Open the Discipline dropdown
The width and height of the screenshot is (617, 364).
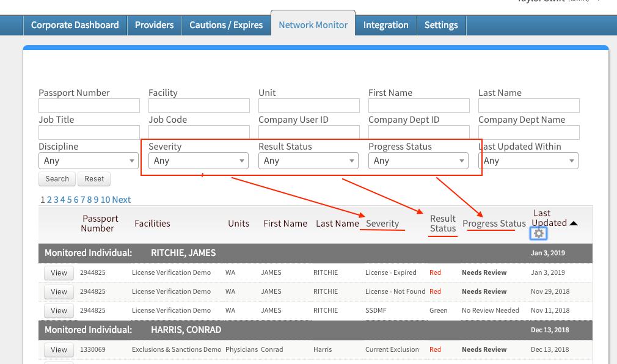pos(88,161)
